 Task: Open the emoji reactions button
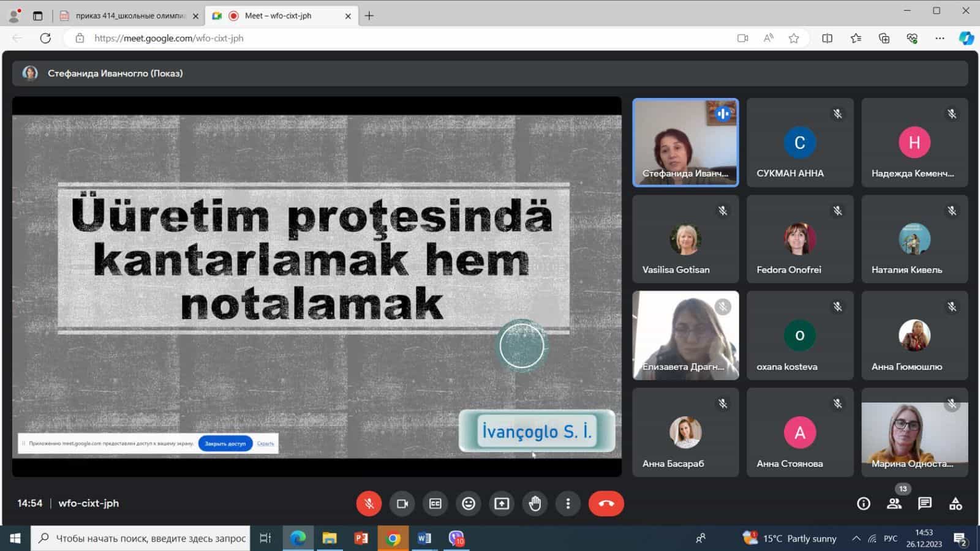pyautogui.click(x=469, y=503)
